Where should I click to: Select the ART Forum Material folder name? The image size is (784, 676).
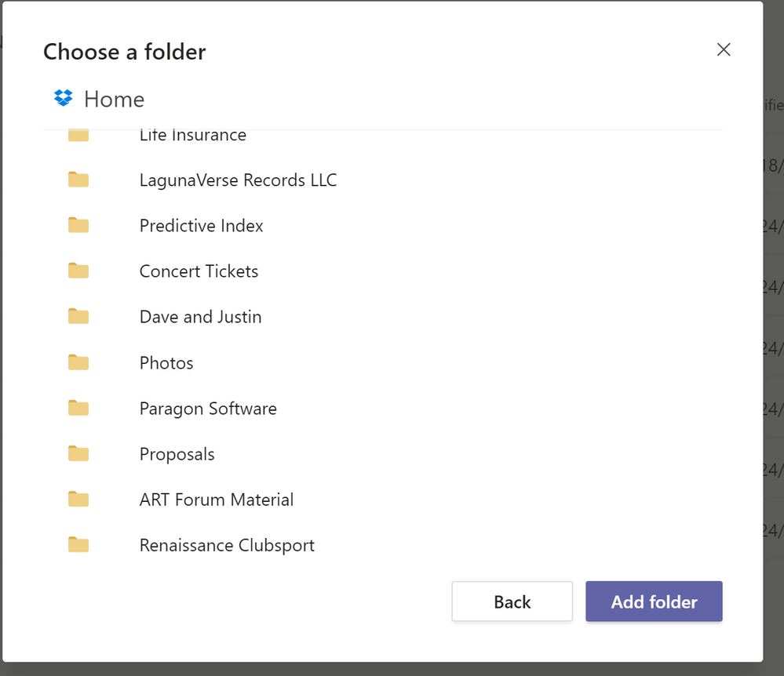click(217, 500)
